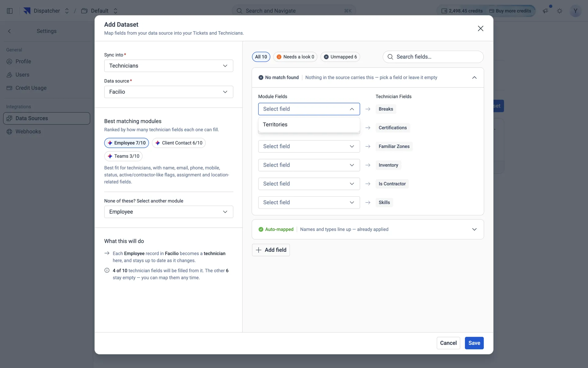This screenshot has width=588, height=368.
Task: Click the Credit Usage card icon
Action: point(9,88)
